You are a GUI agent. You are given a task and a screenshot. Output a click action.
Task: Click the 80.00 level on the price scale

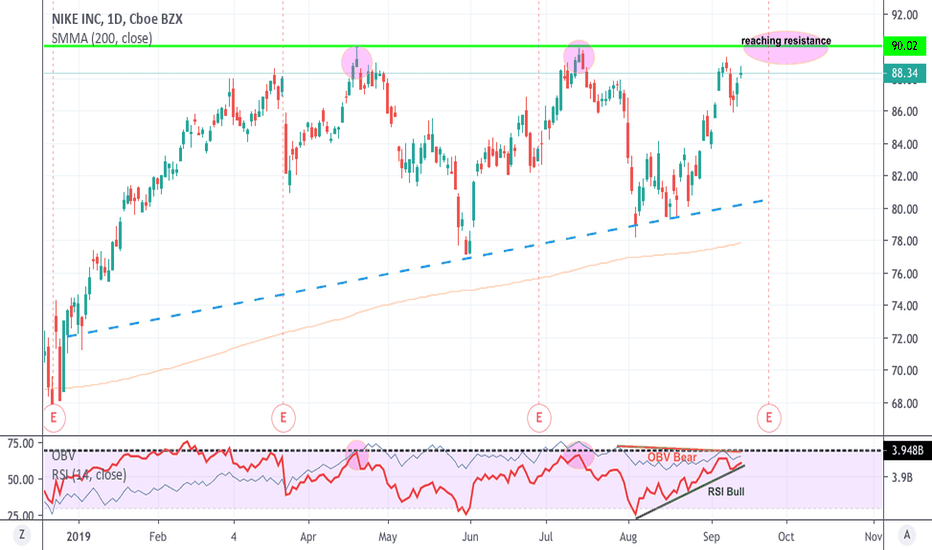click(x=905, y=209)
